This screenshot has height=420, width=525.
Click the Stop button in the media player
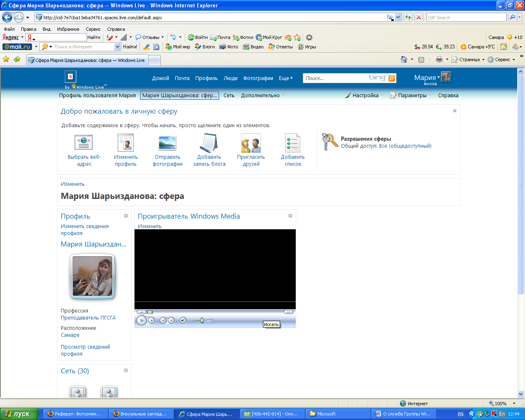coord(152,321)
